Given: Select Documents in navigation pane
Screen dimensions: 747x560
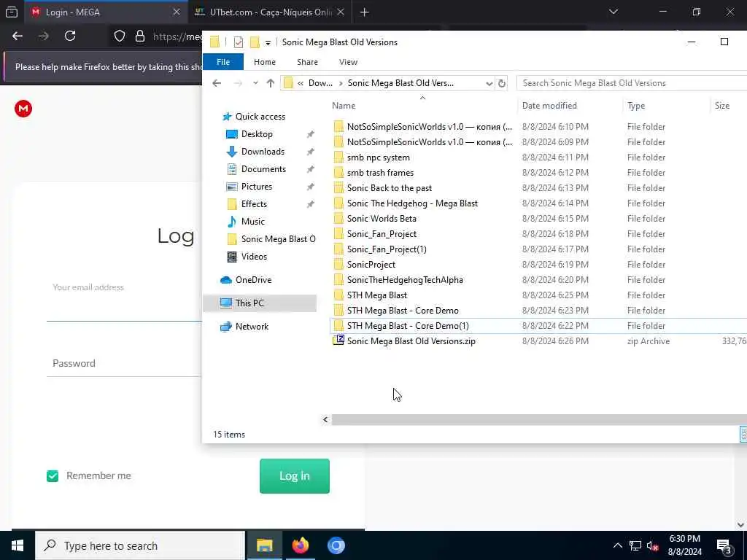Looking at the screenshot, I should [x=263, y=169].
